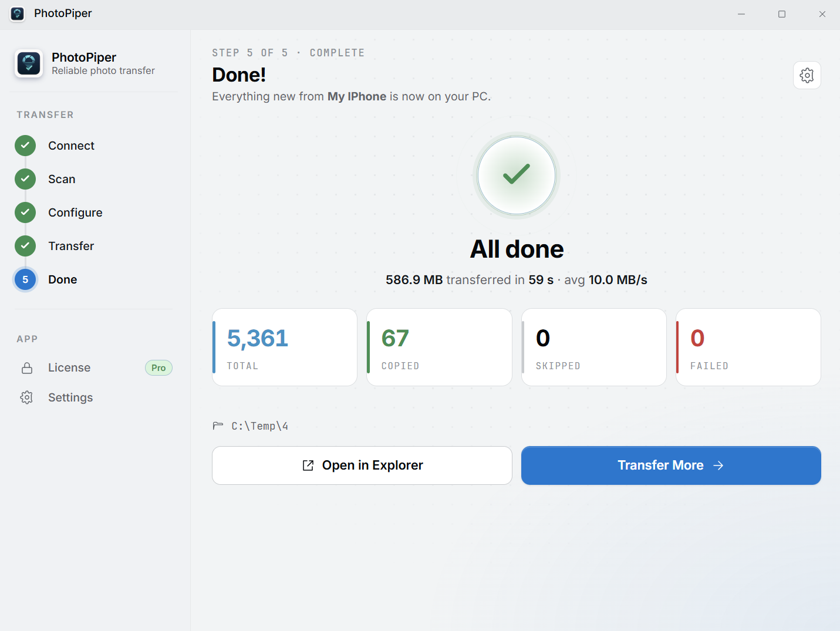The image size is (840, 631).
Task: Click the large success checkmark circle
Action: 517,176
